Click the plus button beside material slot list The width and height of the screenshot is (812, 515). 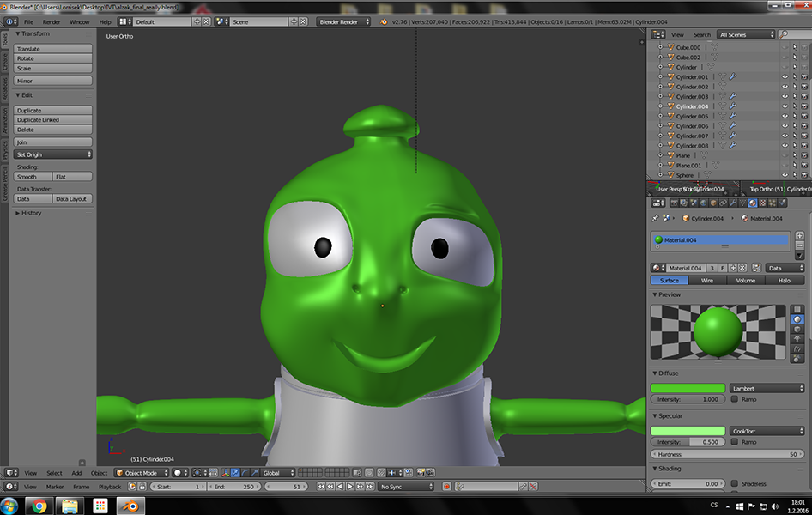(x=800, y=236)
